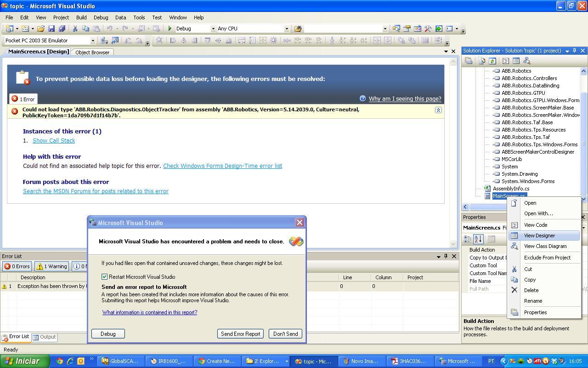Screen dimensions: 588x368
Task: Switch to the Object Browser tab
Action: pos(92,52)
